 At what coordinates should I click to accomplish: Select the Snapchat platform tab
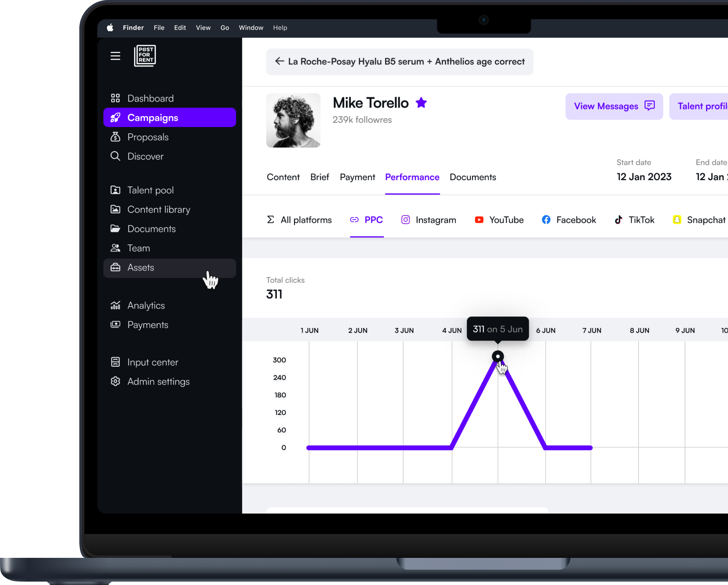click(x=699, y=220)
